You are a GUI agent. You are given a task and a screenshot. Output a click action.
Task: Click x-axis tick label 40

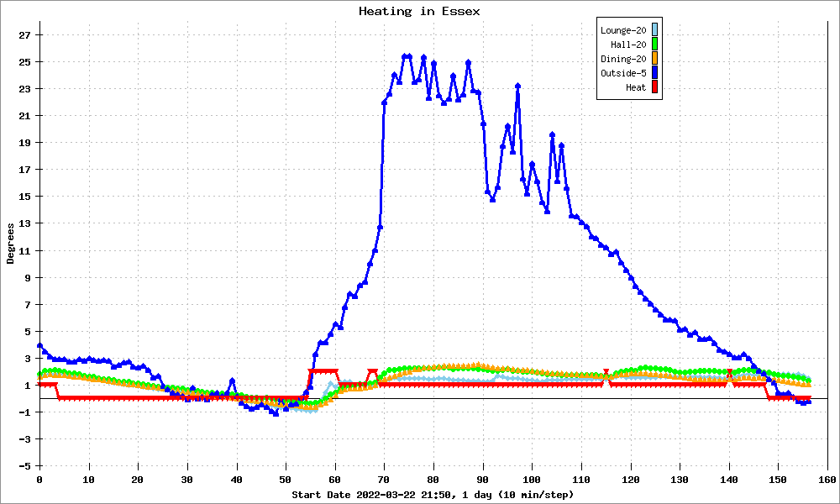pos(236,480)
